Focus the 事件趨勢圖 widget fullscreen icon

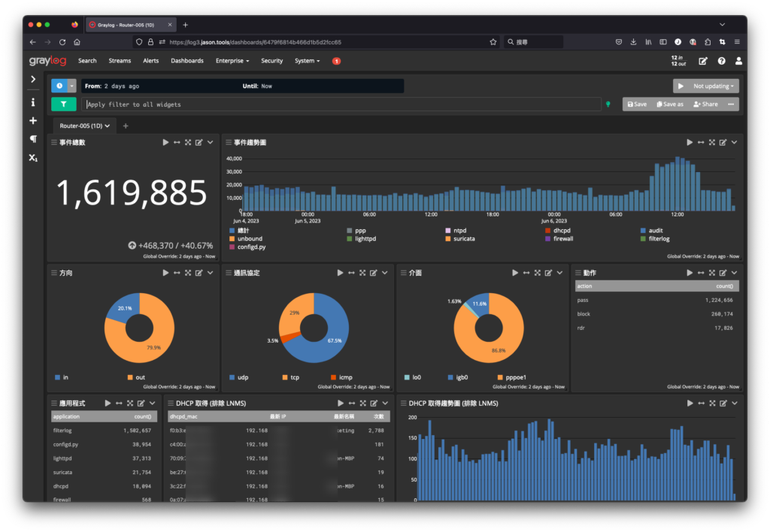(712, 142)
